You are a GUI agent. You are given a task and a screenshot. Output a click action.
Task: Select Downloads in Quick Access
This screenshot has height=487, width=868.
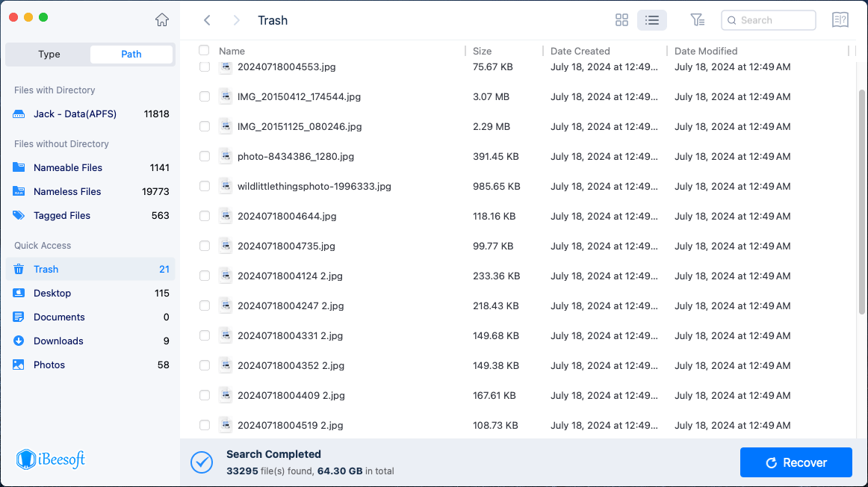point(90,341)
